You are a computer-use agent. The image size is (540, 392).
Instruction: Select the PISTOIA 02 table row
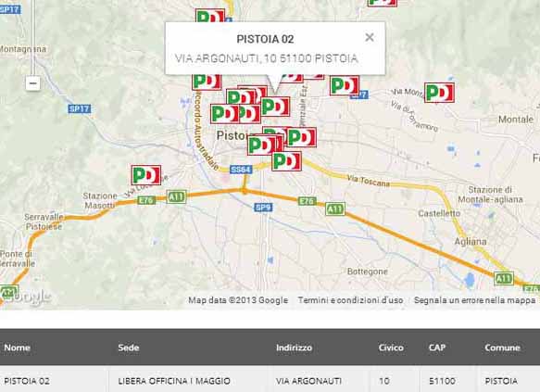(270, 380)
